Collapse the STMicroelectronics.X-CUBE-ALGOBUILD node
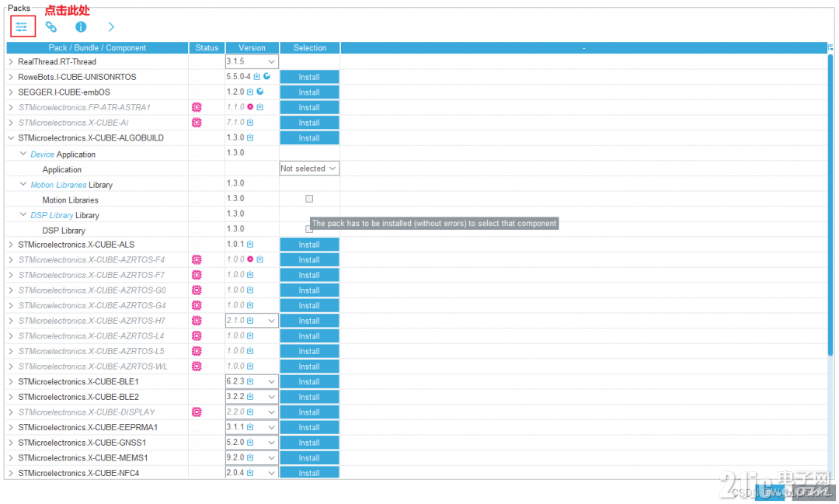Viewport: 839px width, 504px height. pos(11,137)
